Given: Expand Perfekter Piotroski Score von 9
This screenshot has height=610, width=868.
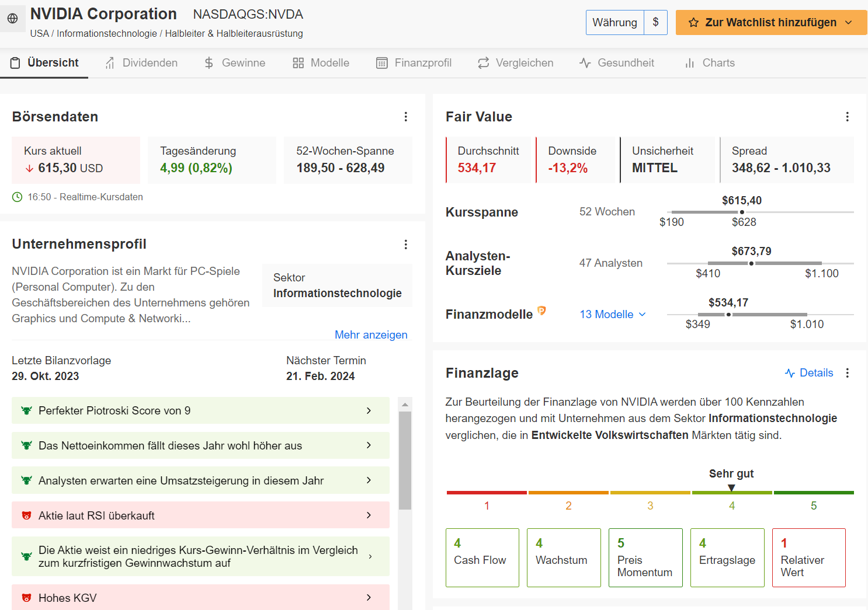Looking at the screenshot, I should [x=200, y=410].
